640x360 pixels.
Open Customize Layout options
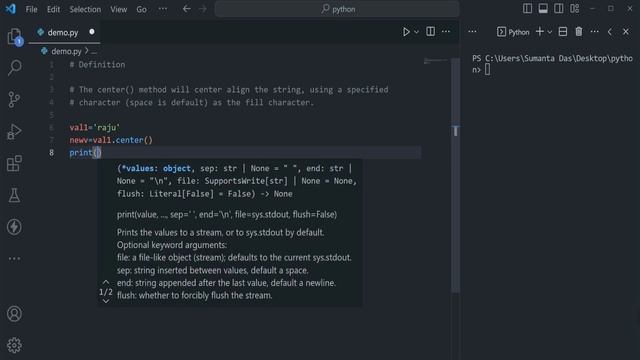tap(575, 9)
